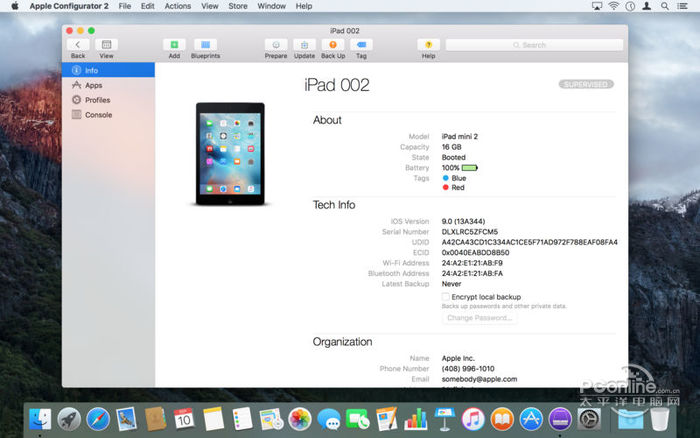
Task: Click the Time Machine menu bar icon
Action: click(630, 6)
